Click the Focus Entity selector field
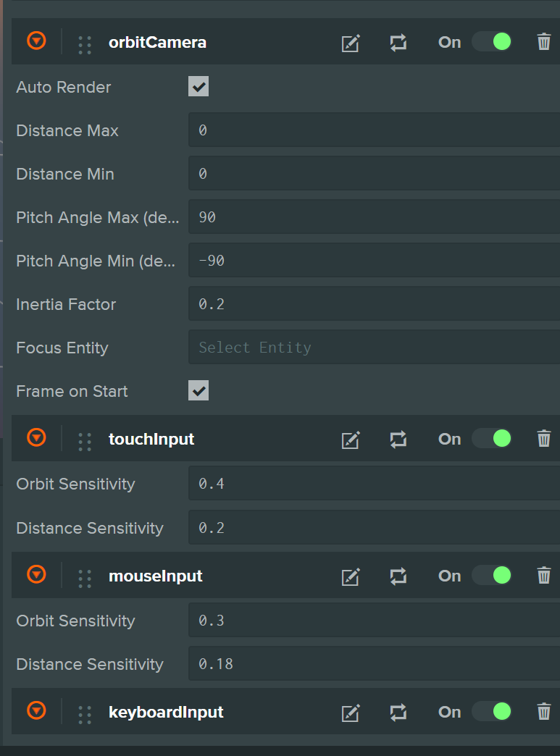560x756 pixels. click(x=374, y=348)
